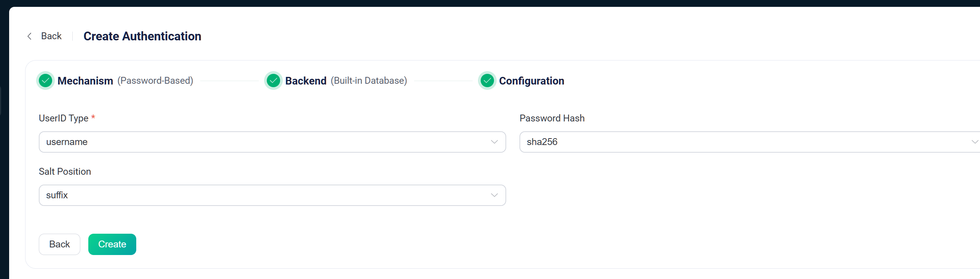This screenshot has width=980, height=279.
Task: Open the UserID Type username select box
Action: click(272, 142)
